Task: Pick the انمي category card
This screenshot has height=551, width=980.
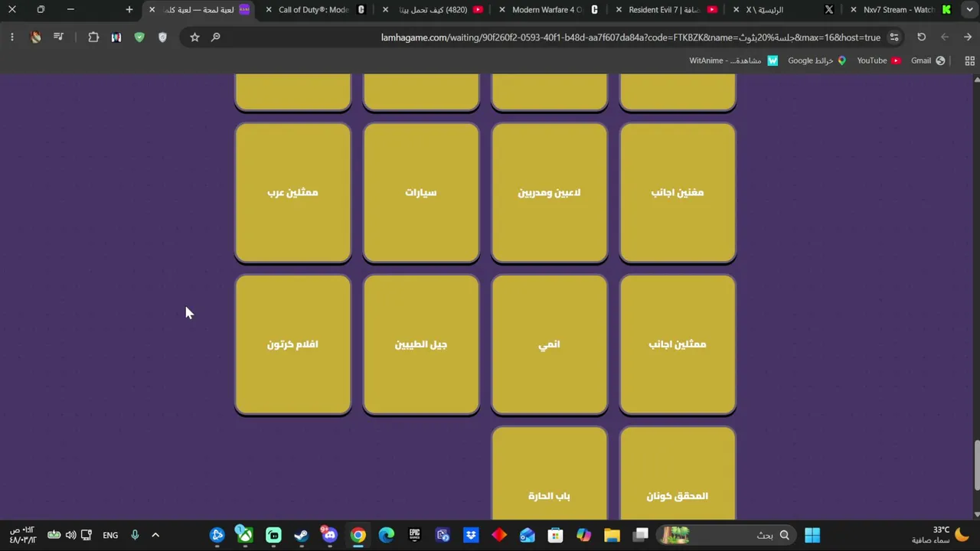Action: coord(550,344)
